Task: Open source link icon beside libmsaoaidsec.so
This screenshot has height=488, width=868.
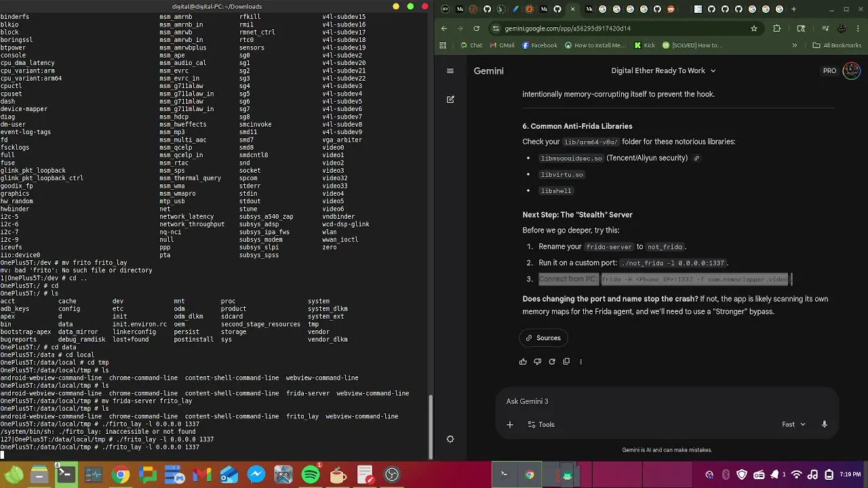Action: pyautogui.click(x=696, y=158)
